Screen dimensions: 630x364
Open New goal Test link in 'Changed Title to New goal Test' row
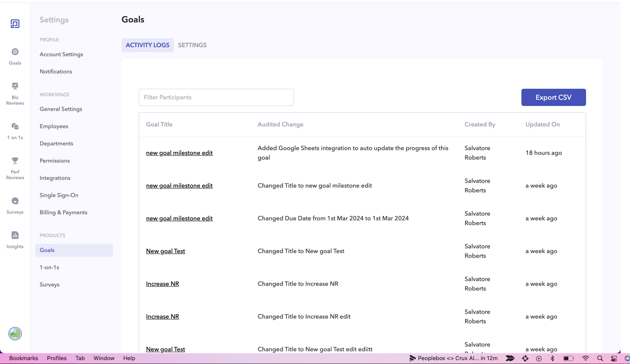165,251
